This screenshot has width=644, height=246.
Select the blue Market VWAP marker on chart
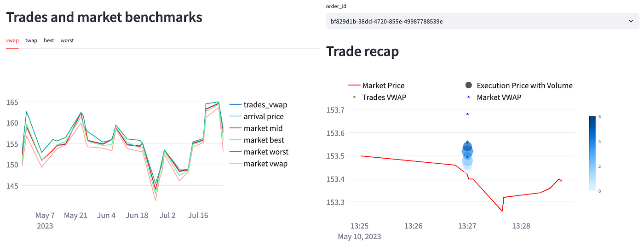tap(467, 114)
